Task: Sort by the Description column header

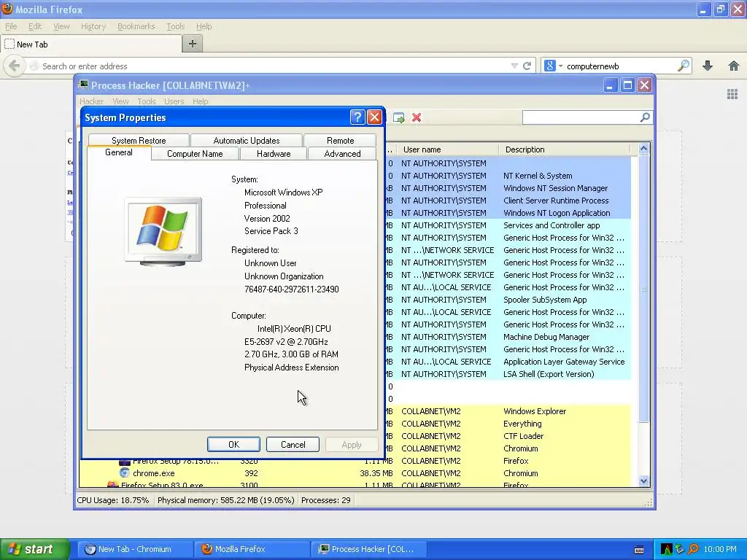Action: pos(565,149)
